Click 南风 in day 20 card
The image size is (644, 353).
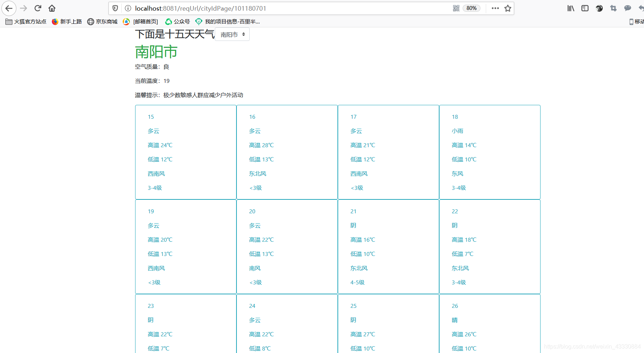[x=255, y=268]
